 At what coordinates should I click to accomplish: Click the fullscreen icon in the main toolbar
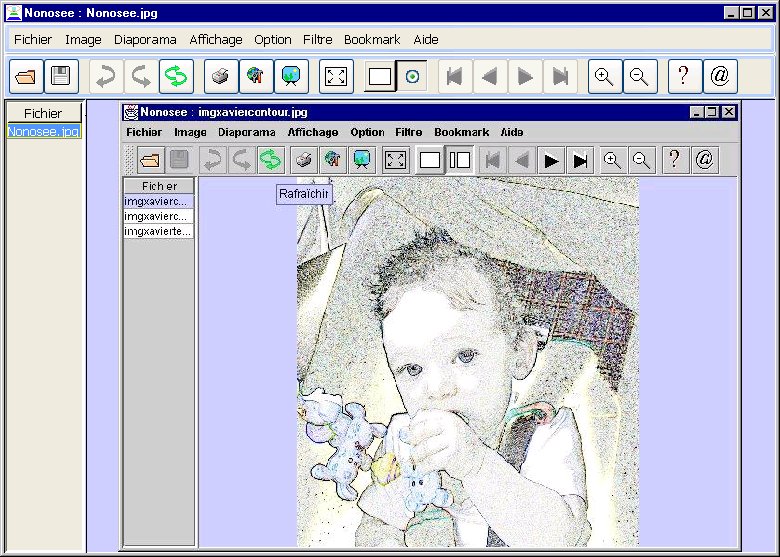(336, 76)
